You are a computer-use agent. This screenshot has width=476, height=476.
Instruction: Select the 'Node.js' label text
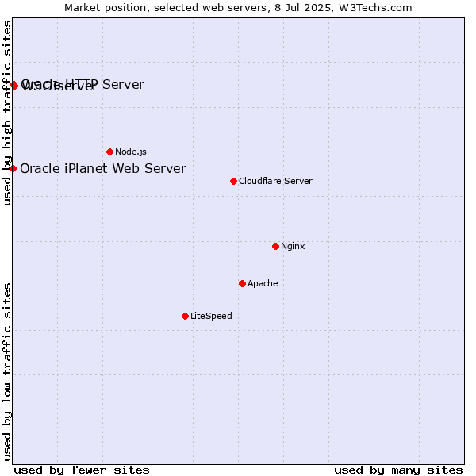pos(131,152)
